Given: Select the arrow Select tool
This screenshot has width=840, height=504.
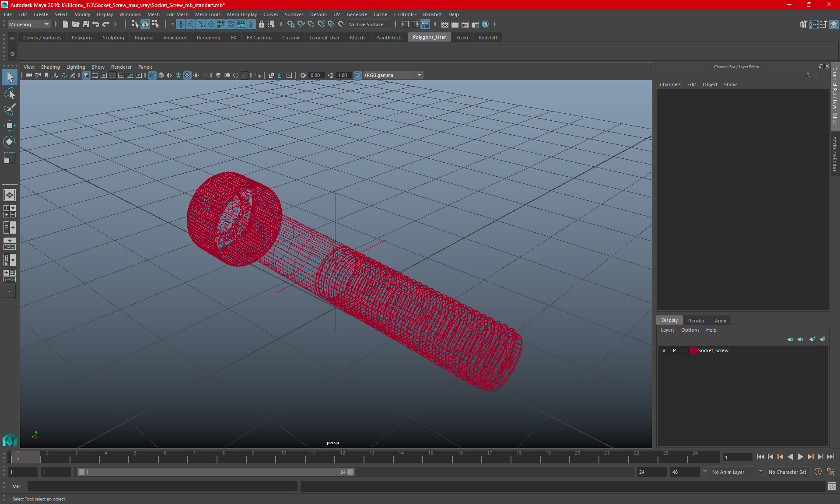Looking at the screenshot, I should [10, 77].
